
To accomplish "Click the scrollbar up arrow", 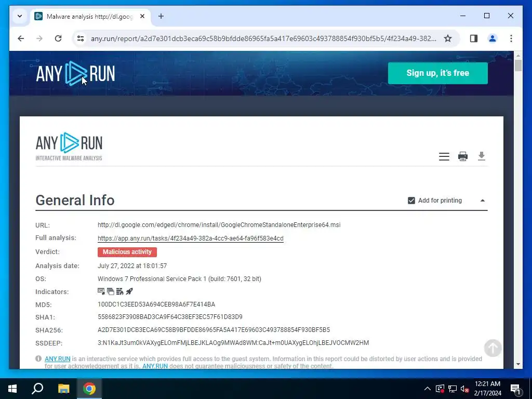I will (518, 55).
